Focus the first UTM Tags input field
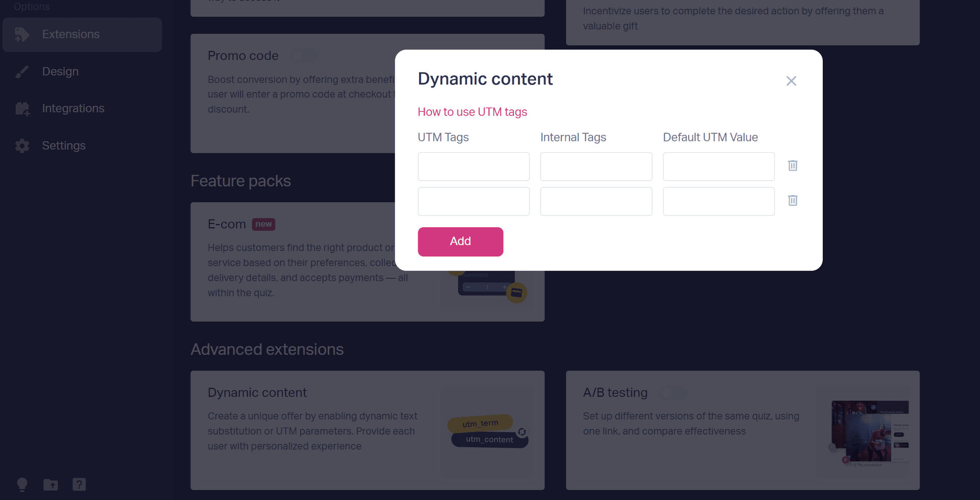Image resolution: width=980 pixels, height=500 pixels. pyautogui.click(x=474, y=166)
